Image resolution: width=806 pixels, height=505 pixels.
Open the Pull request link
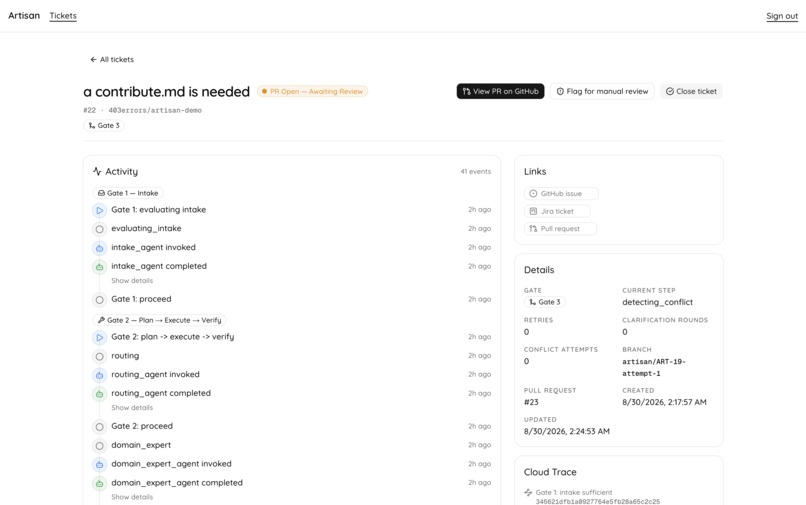coord(560,228)
